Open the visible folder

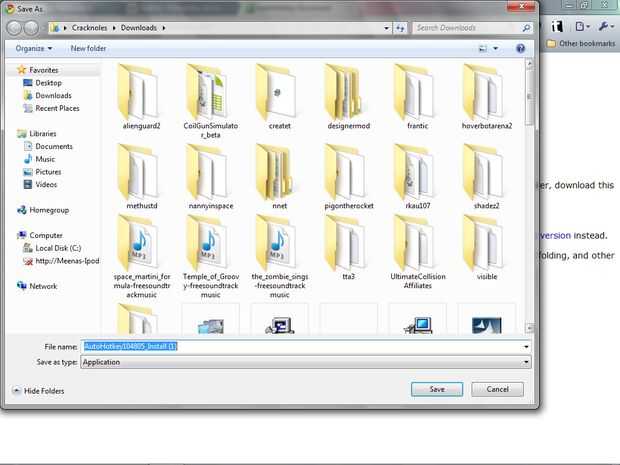click(x=487, y=248)
